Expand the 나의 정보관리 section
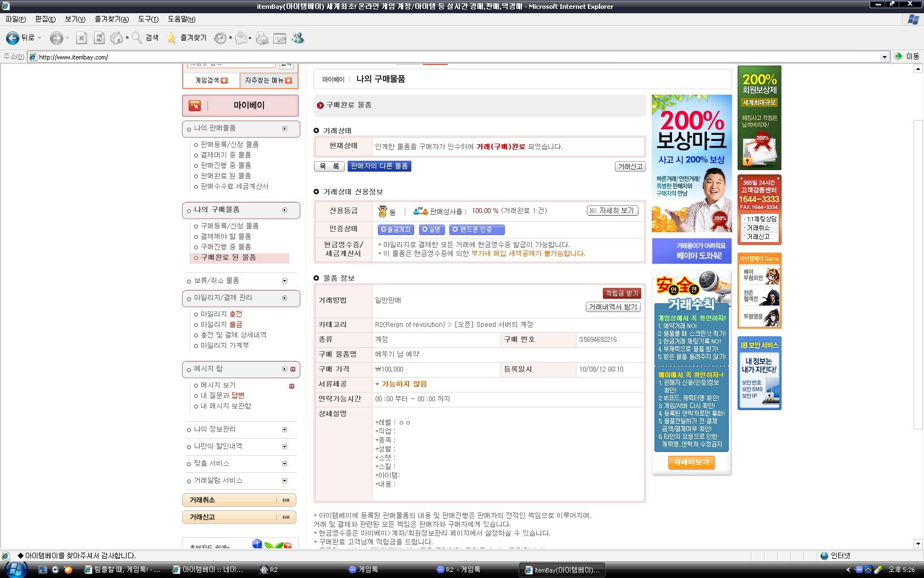Image resolution: width=924 pixels, height=578 pixels. (284, 429)
